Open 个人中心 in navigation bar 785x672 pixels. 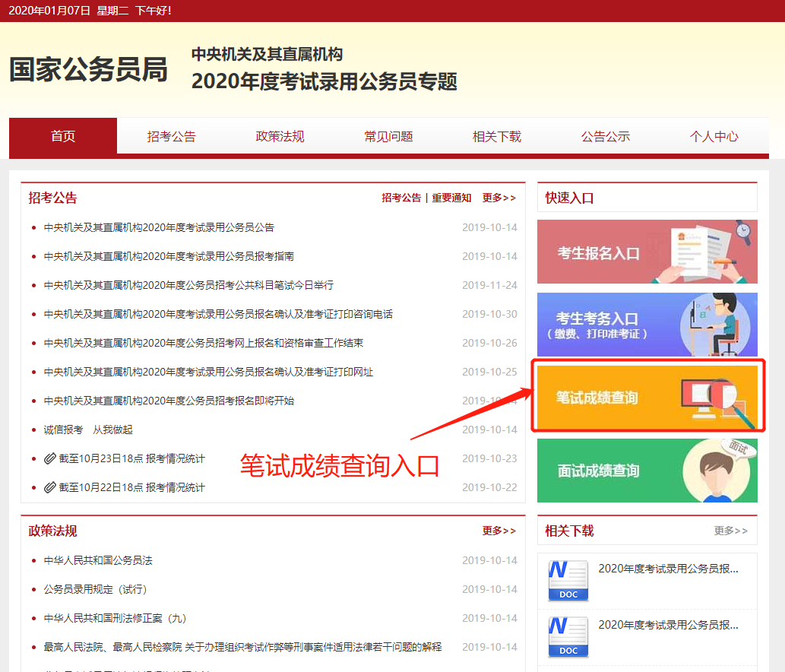[714, 137]
